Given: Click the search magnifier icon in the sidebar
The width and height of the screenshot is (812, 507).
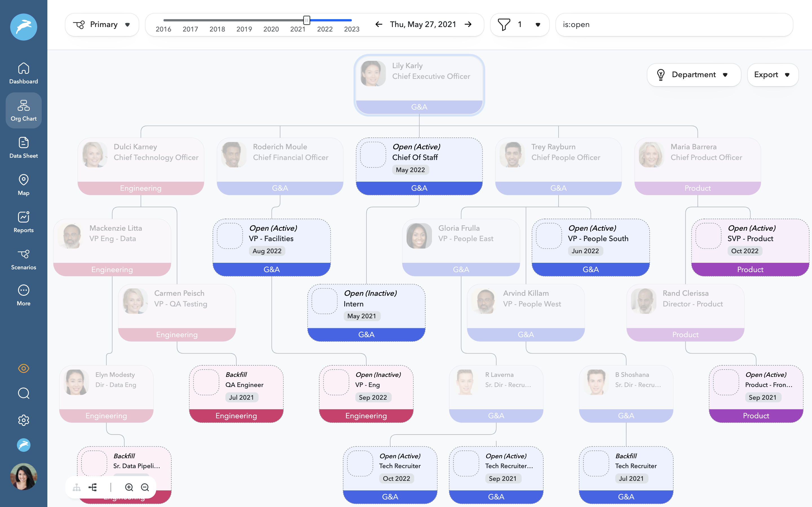Looking at the screenshot, I should (23, 393).
